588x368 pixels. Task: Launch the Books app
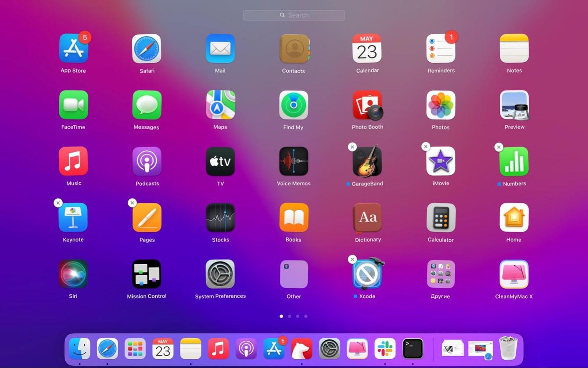(x=294, y=217)
